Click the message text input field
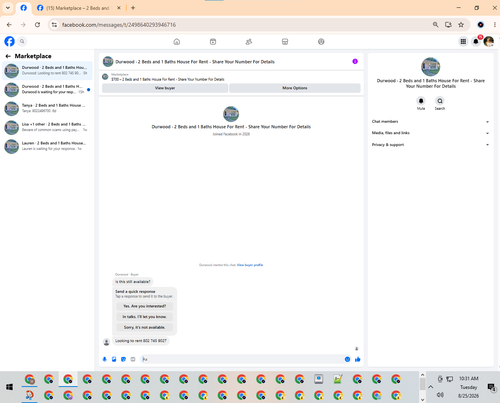 coord(242,359)
